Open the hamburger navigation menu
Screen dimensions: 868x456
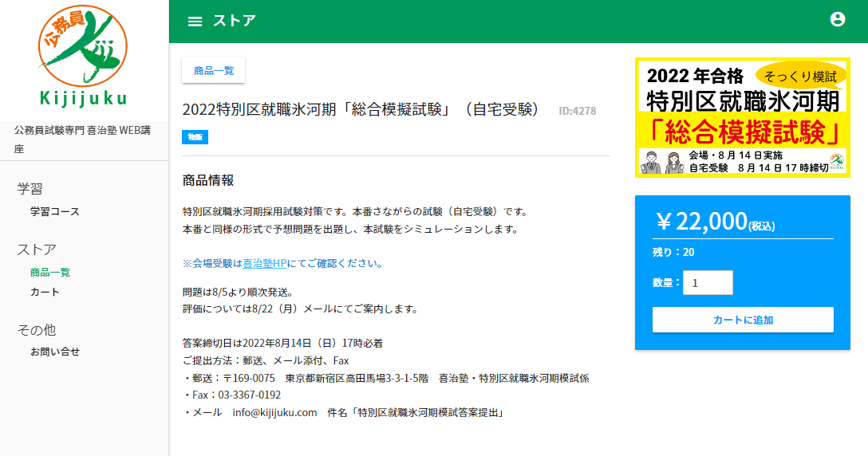pos(195,22)
